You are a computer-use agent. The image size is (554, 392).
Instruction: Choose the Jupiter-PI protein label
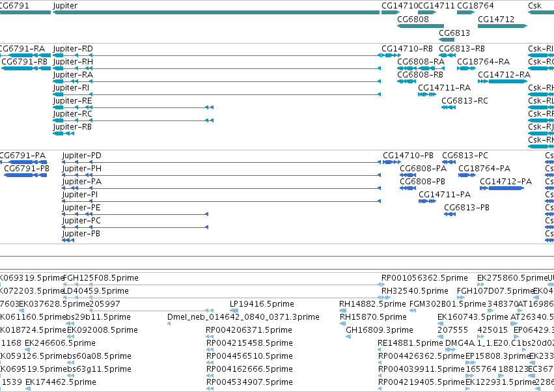pos(80,195)
